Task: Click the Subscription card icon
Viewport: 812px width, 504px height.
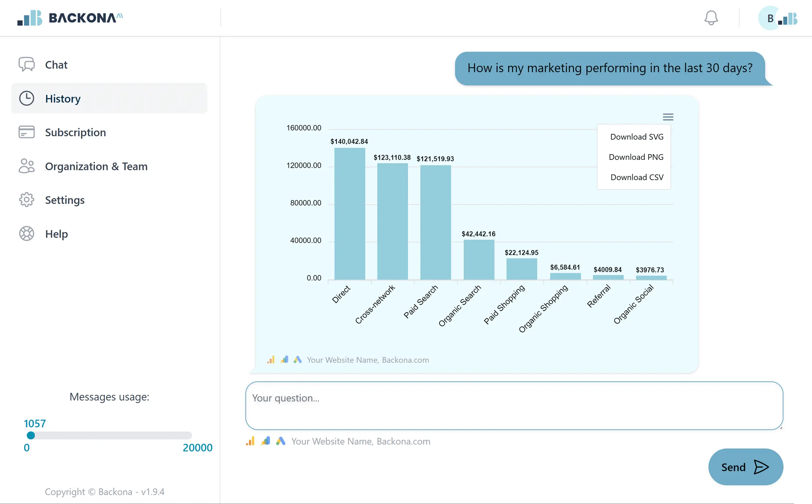Action: [26, 132]
